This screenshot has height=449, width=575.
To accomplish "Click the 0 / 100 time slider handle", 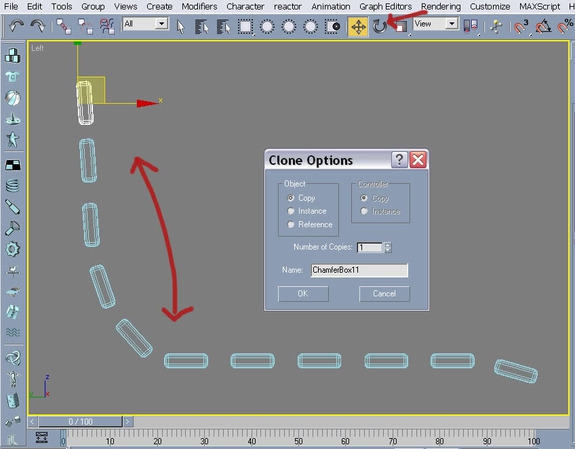I will 80,421.
